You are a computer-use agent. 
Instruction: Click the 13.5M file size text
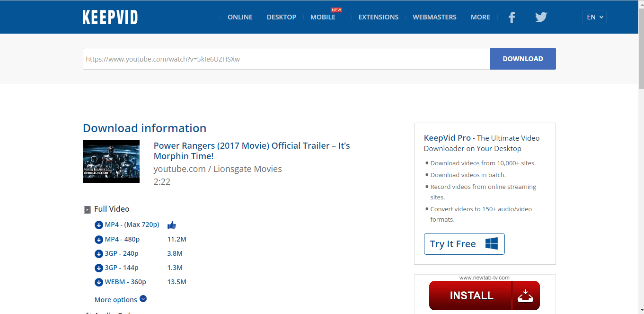177,282
